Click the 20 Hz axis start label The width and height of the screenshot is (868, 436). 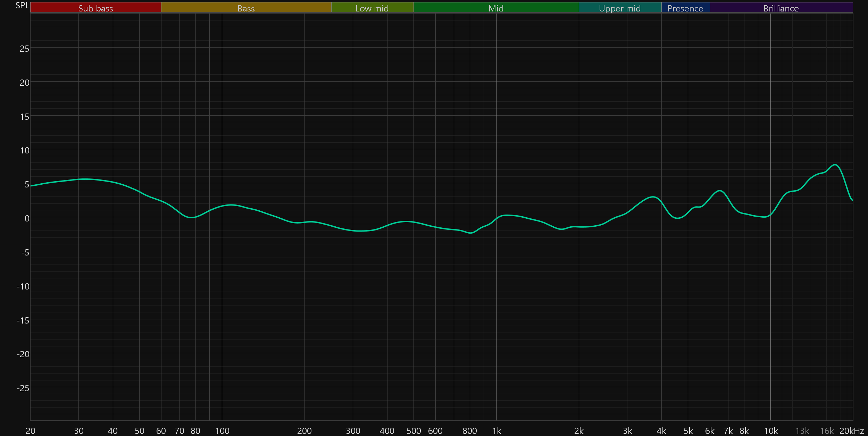31,431
